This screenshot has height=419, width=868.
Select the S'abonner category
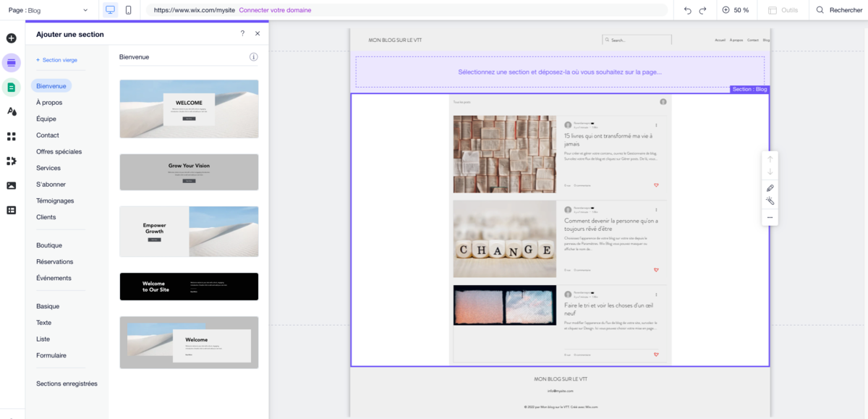(51, 185)
